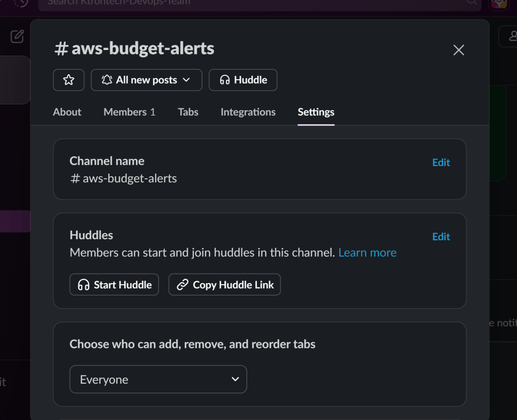Go to the Tabs tab
The height and width of the screenshot is (420, 517).
(x=188, y=112)
